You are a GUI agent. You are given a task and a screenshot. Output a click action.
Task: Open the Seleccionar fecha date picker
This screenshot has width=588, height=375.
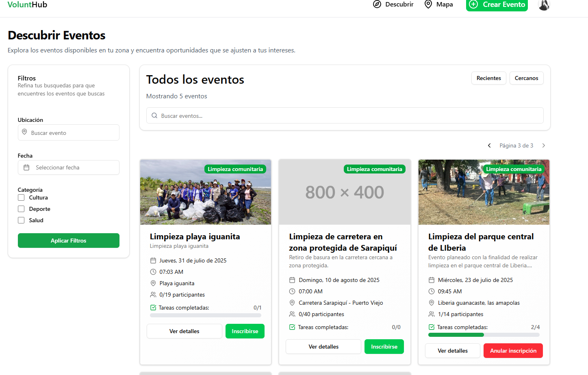(68, 167)
